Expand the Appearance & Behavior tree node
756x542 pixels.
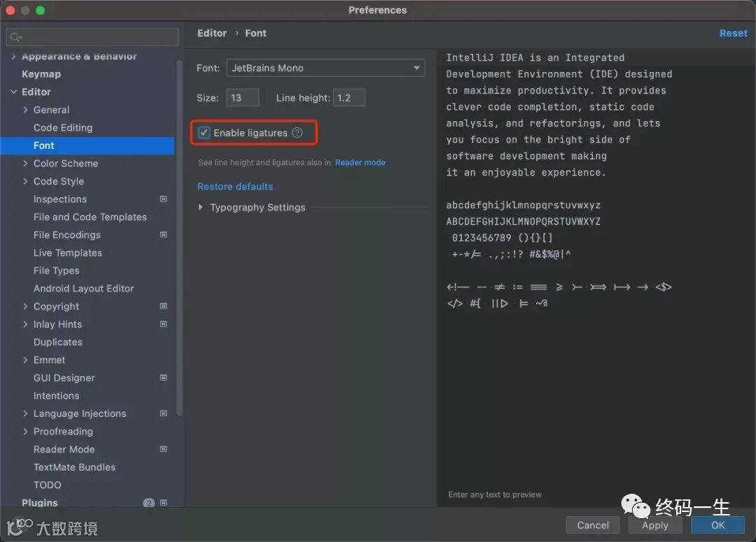click(13, 57)
